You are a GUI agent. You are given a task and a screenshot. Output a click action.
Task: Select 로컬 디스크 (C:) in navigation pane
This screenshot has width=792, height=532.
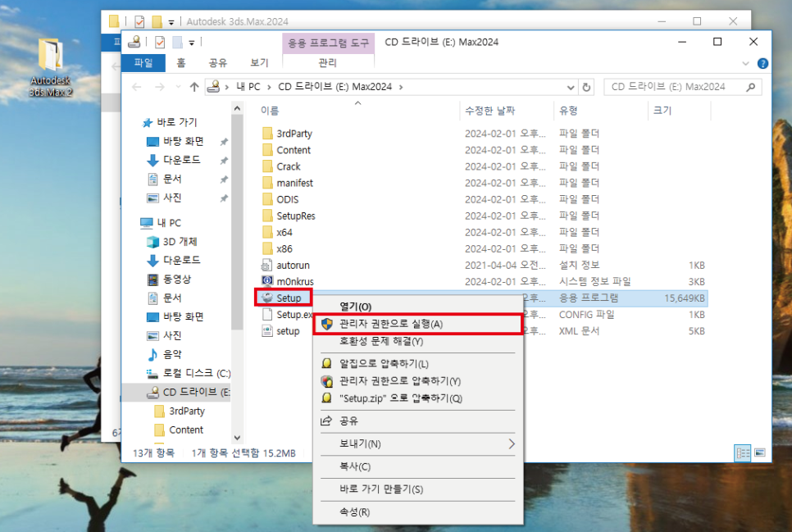click(x=196, y=373)
